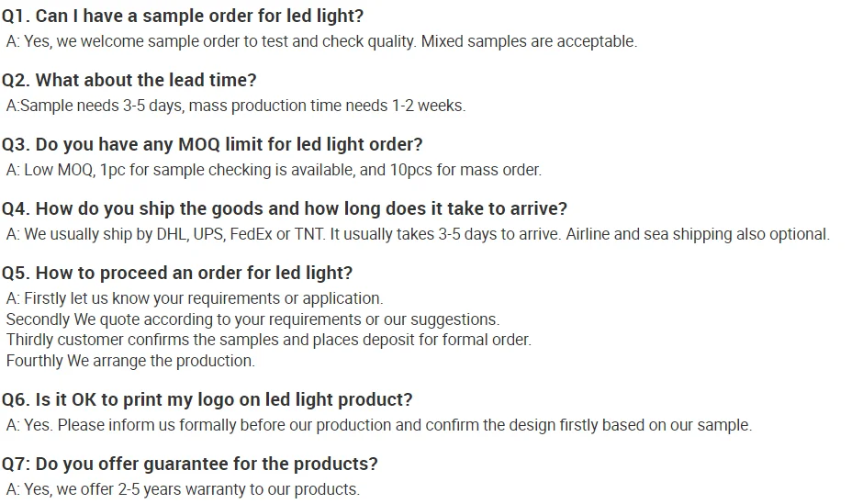The width and height of the screenshot is (863, 504).
Task: Click the word DHL in the shipping answer
Action: pyautogui.click(x=171, y=234)
